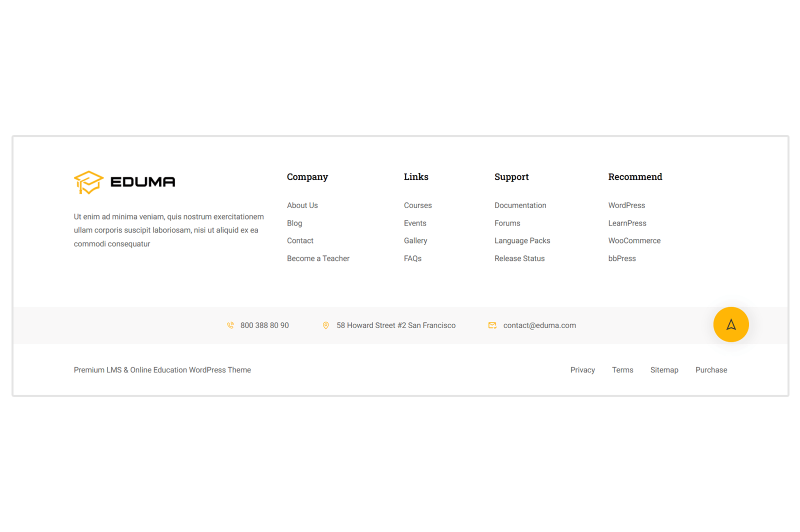Click the EDUMA wordmark text

click(x=142, y=182)
